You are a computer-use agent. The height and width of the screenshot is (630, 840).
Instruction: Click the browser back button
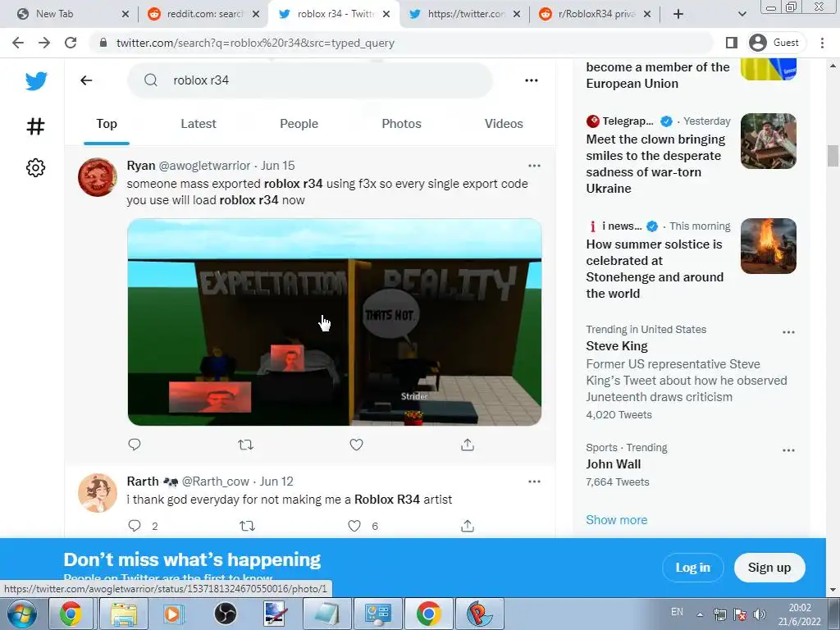click(x=18, y=43)
